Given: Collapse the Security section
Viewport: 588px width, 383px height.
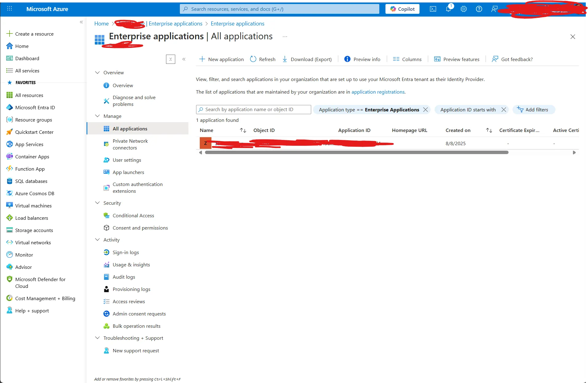Looking at the screenshot, I should point(98,203).
